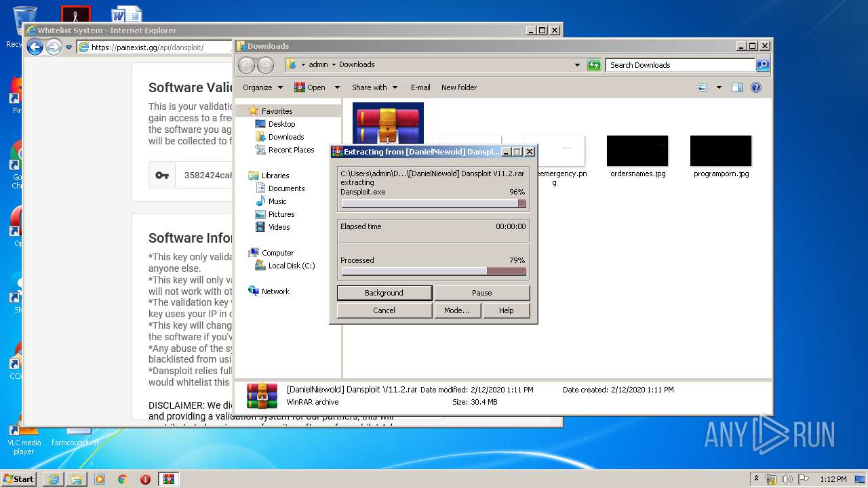Click the breadcrumb root folder arrow

pos(303,65)
